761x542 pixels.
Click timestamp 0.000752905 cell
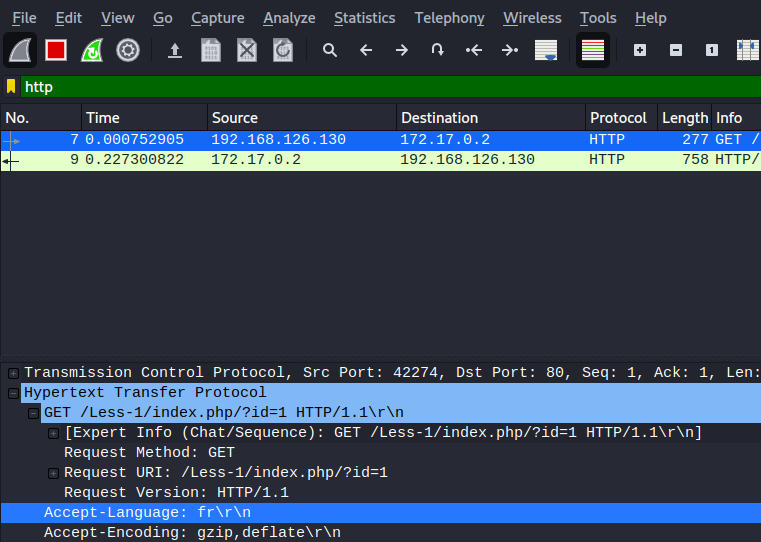[x=134, y=140]
